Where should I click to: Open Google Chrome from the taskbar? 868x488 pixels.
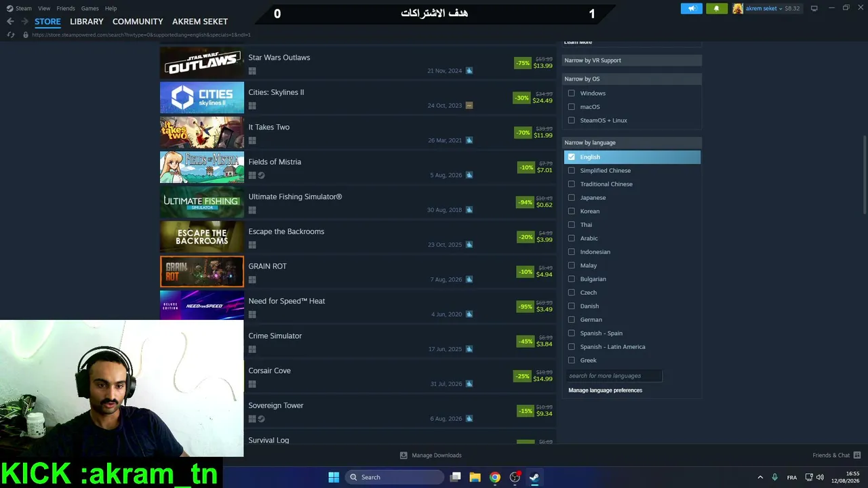click(x=495, y=477)
